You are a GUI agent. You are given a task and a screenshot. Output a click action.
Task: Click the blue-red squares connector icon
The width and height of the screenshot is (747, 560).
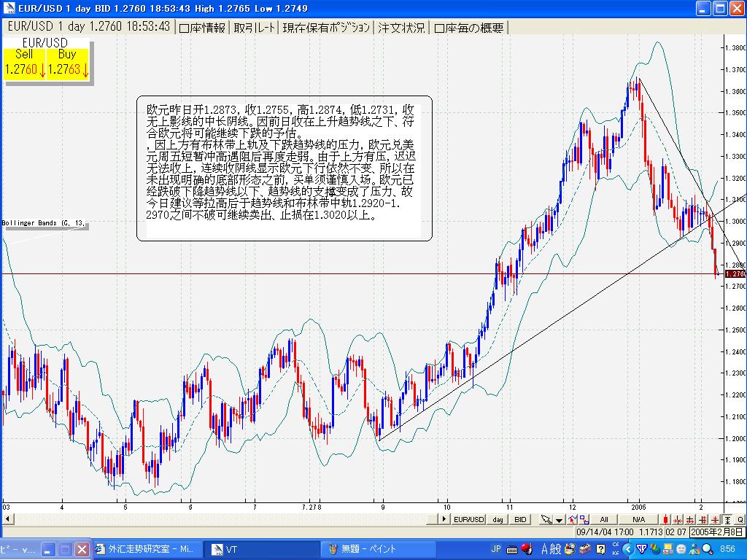(x=584, y=519)
